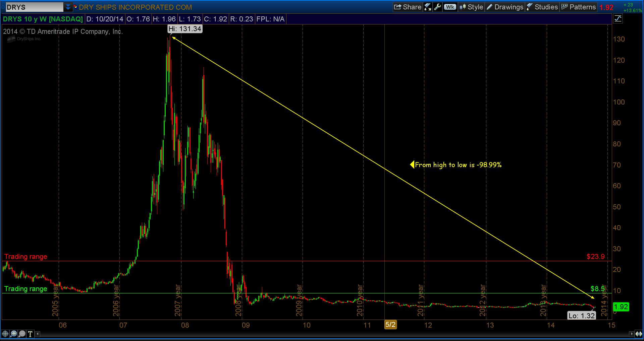Viewport: 644px width, 341px height.
Task: Click the bottom-right corner expand arrow
Action: (x=638, y=334)
